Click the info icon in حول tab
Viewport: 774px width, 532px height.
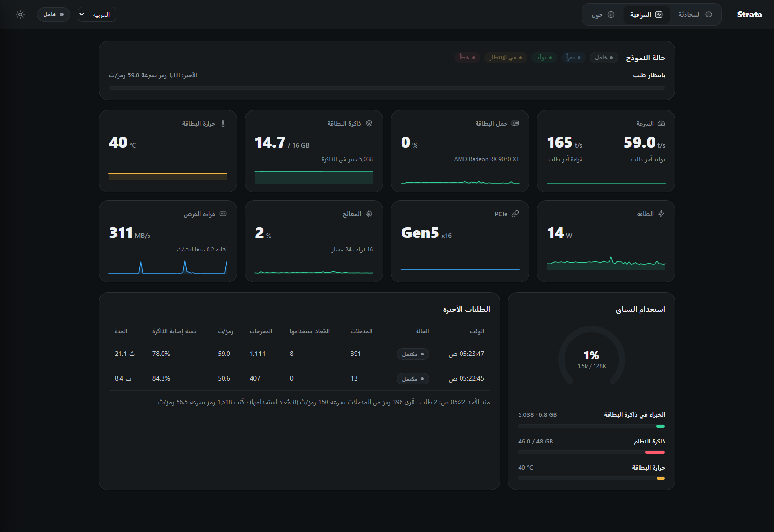(611, 15)
